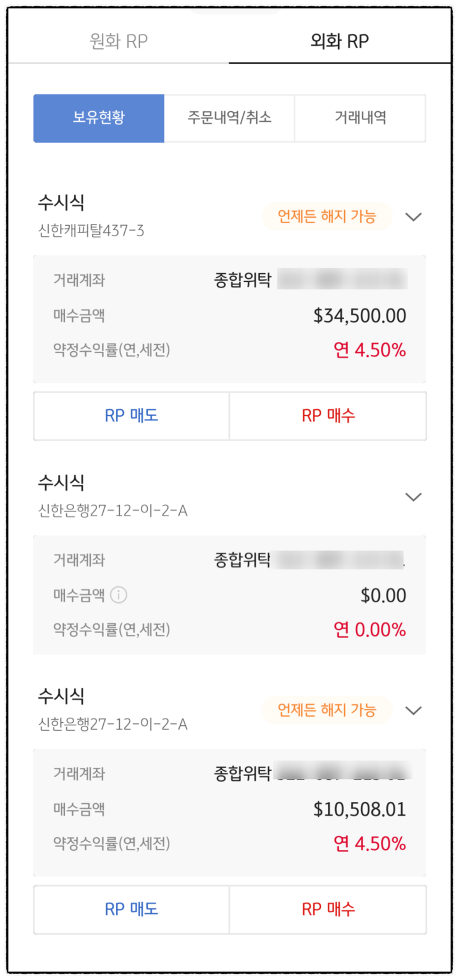Tap RP 매수 under 신한캐피탈437-3
The image size is (459, 980).
(328, 415)
